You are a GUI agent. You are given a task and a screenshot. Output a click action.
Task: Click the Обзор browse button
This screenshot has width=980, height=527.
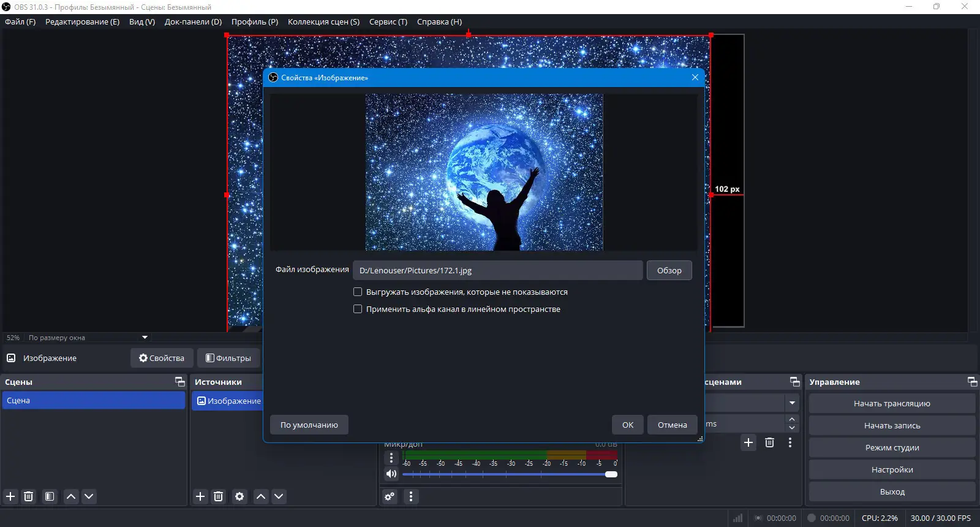[x=669, y=270]
